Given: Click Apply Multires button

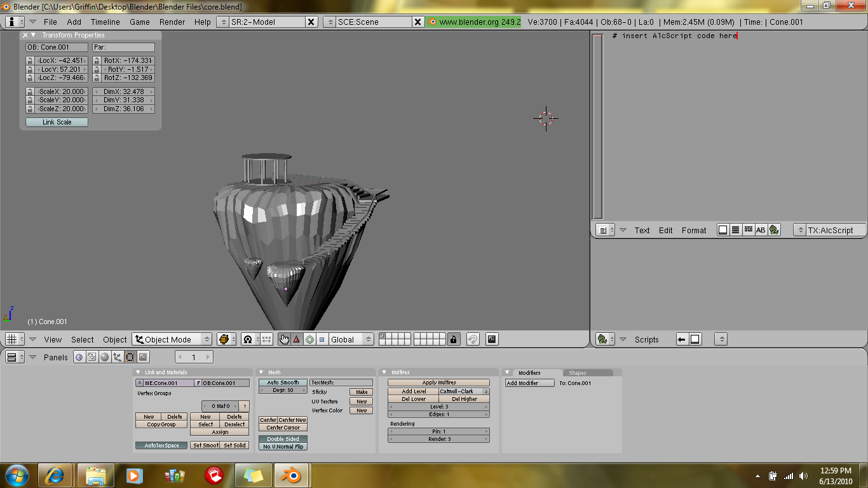Looking at the screenshot, I should tap(438, 383).
